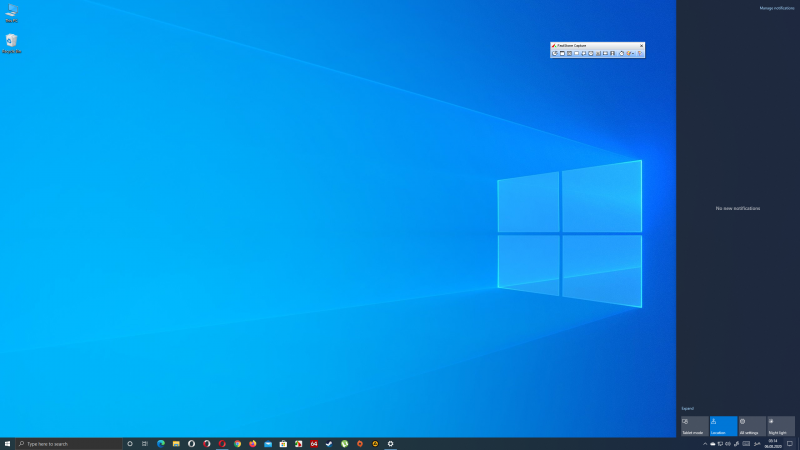The image size is (800, 450).
Task: Open the All settings tile
Action: (752, 426)
